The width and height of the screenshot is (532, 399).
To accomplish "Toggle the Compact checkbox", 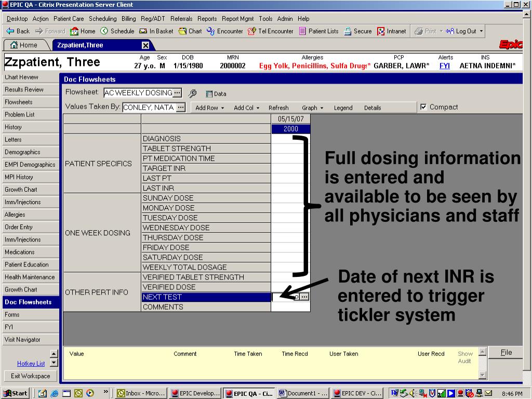I will pos(423,107).
